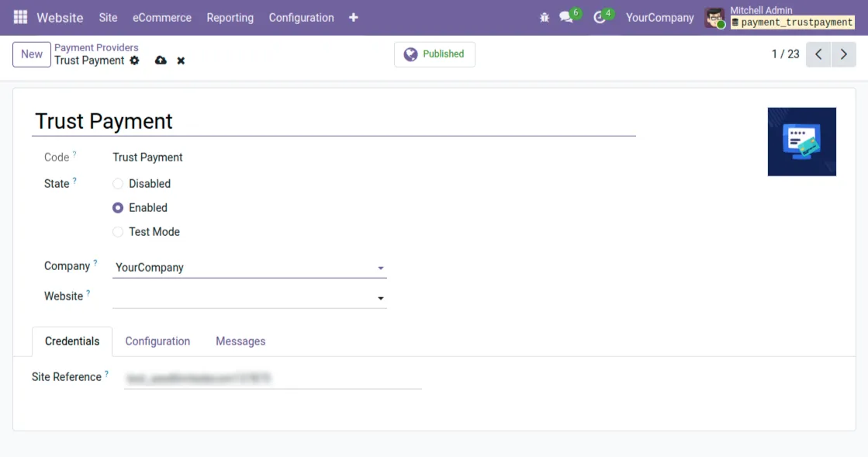
Task: Switch to the Credentials tab
Action: (x=72, y=341)
